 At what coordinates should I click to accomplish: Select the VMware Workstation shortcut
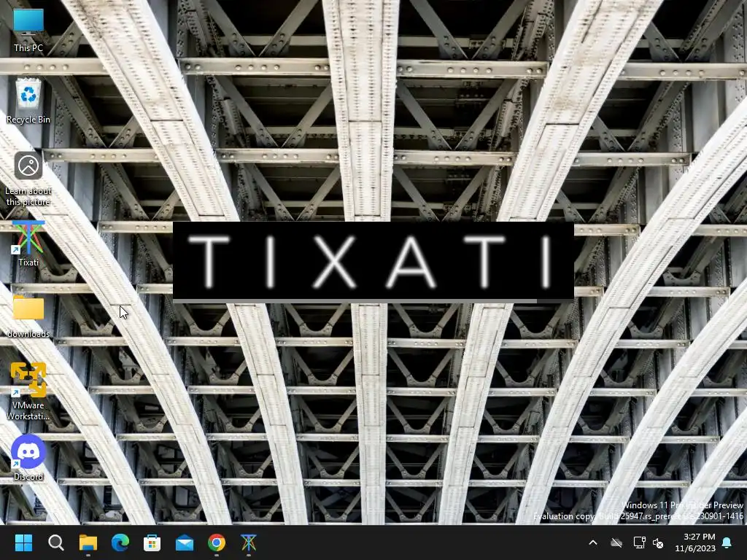pos(28,392)
